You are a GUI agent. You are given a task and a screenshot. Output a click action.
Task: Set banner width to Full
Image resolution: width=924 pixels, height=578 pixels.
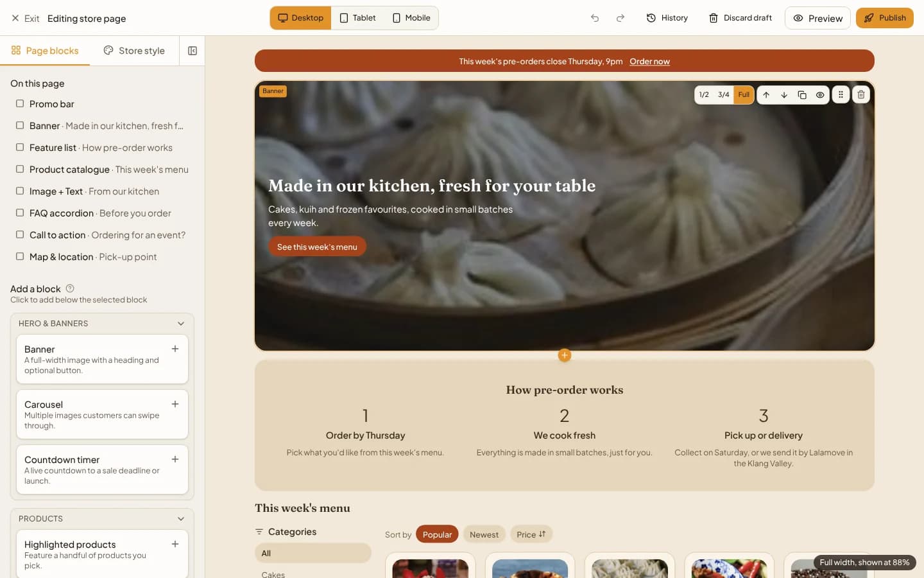tap(744, 95)
